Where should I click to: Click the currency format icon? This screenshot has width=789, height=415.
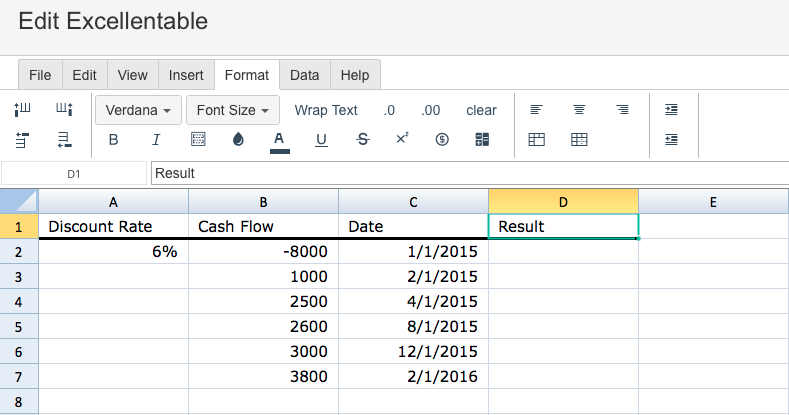pos(442,140)
